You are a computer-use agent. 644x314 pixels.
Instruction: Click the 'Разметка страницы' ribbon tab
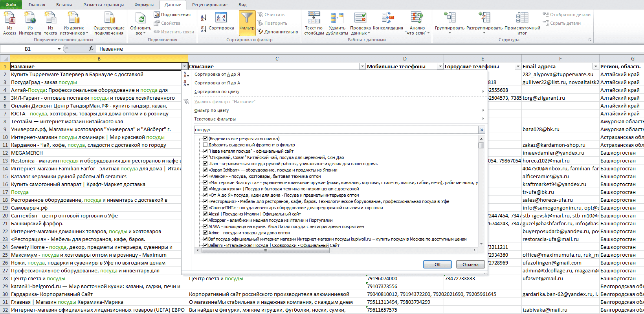pyautogui.click(x=103, y=5)
